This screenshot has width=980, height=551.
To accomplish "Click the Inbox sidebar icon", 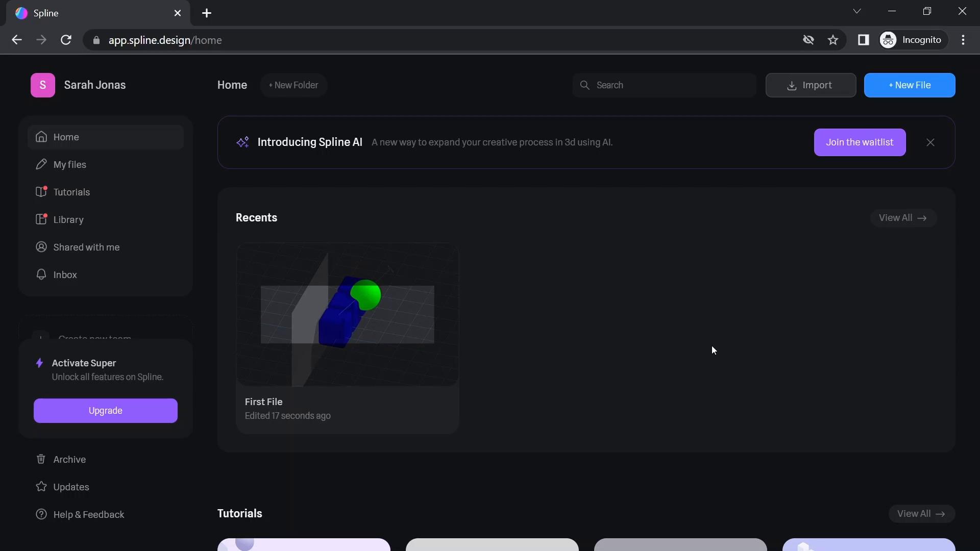I will pos(42,274).
